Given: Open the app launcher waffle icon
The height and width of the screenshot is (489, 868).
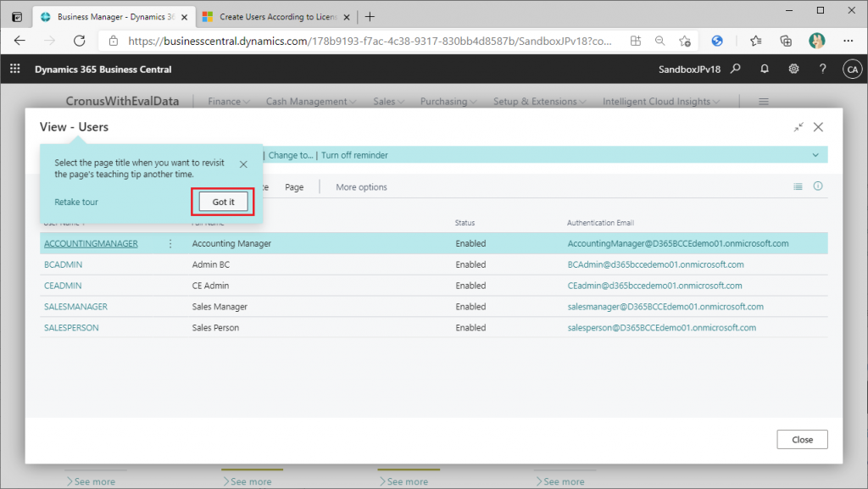Looking at the screenshot, I should 15,69.
